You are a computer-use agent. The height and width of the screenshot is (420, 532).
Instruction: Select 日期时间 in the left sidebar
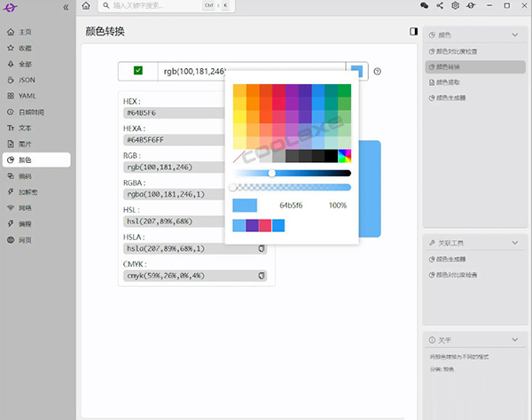[30, 113]
